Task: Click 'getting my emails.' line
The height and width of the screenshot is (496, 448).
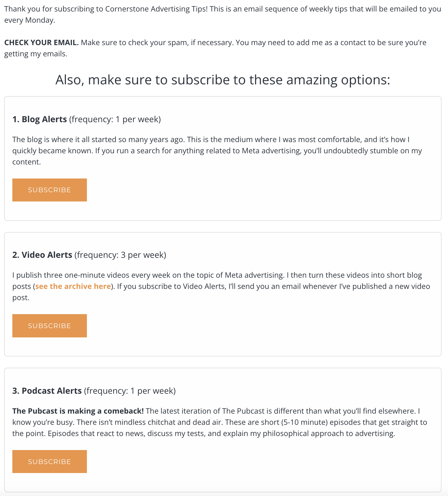Action: pos(36,54)
